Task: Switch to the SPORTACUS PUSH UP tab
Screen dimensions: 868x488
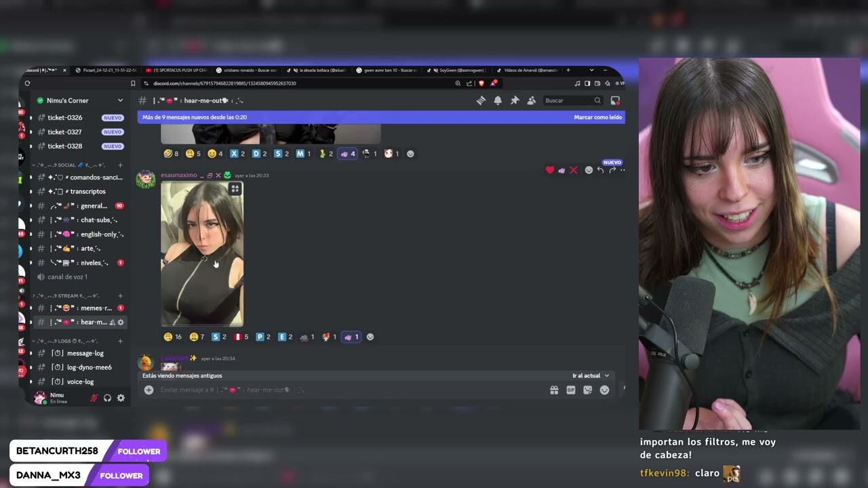Action: point(177,70)
